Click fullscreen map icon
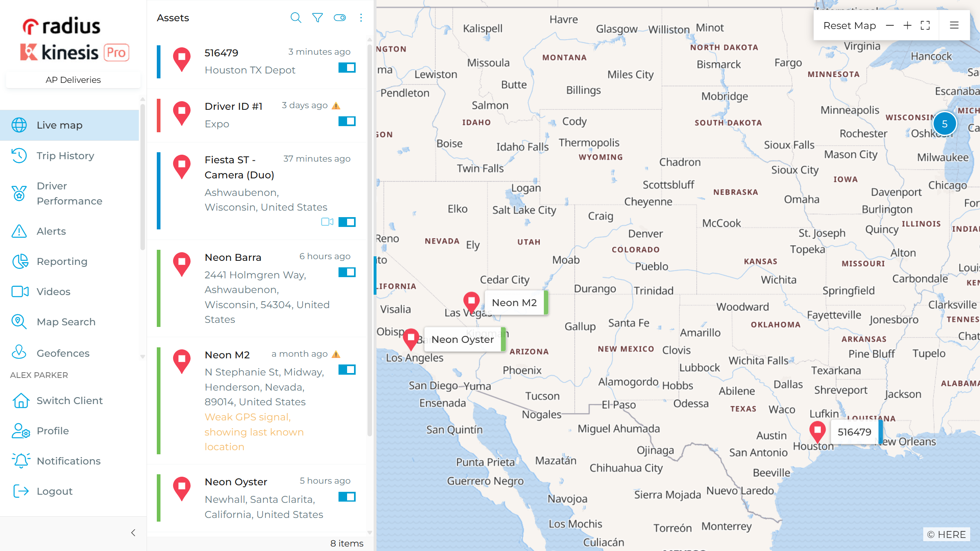This screenshot has width=980, height=551. 925,25
